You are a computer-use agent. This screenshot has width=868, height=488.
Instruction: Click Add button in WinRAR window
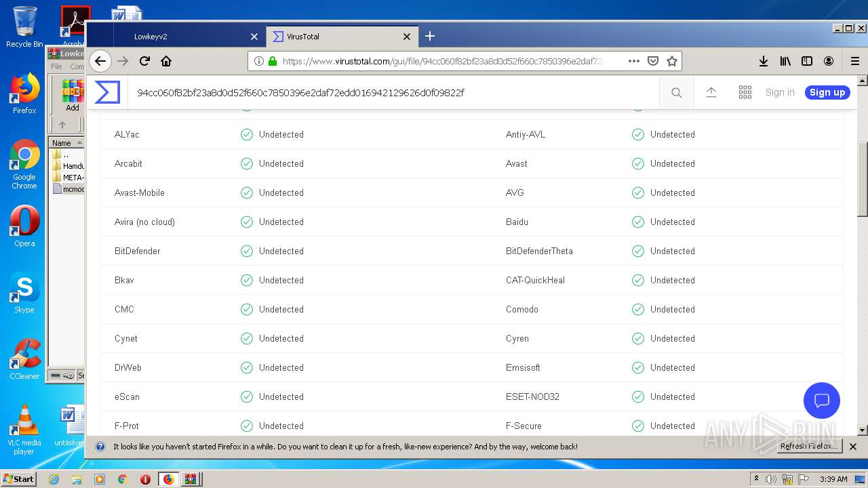(73, 96)
